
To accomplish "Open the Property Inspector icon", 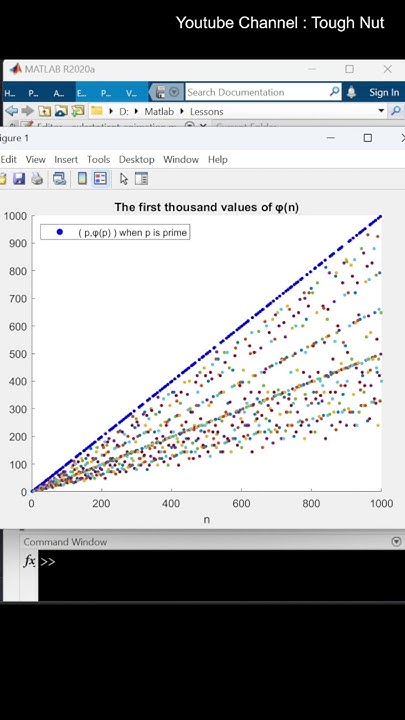I will pyautogui.click(x=141, y=179).
